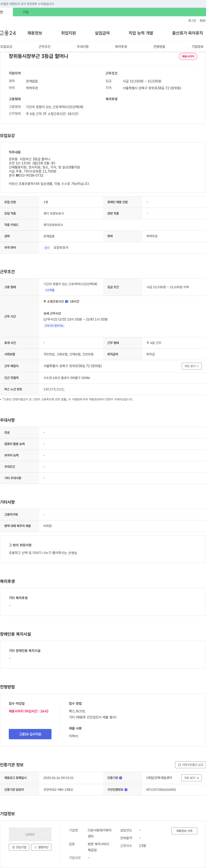206x868 pixels.
Task: Click the 국민연금, 고용보험, 산재보험, 건강보험 value
Action: (68, 354)
